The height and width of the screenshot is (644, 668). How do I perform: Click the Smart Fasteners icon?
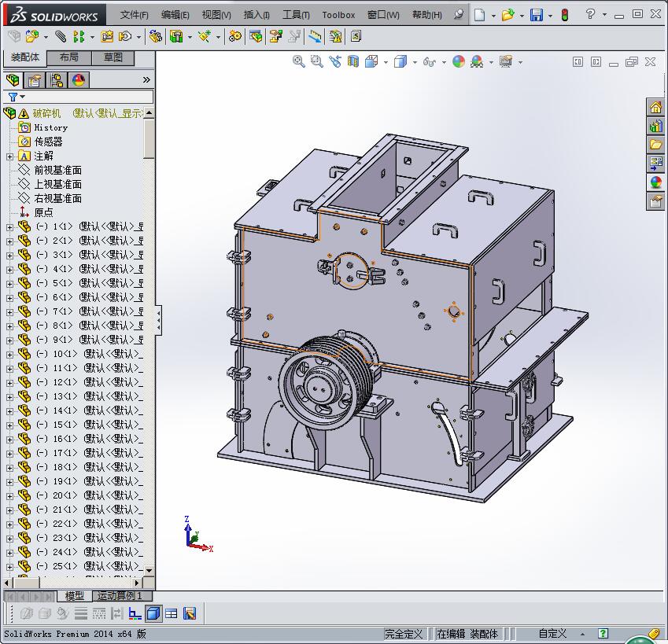pos(107,37)
